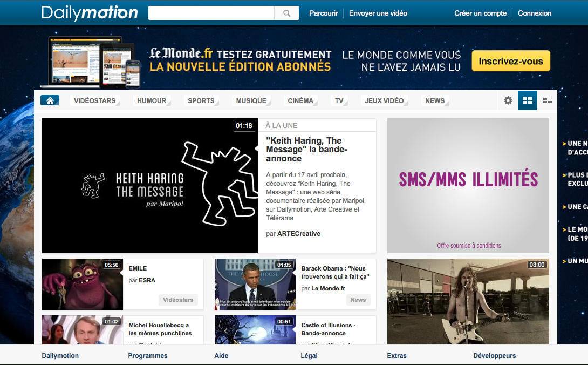This screenshot has height=365, width=588.
Task: Click the SMS/MMS Illimités ad
Action: (x=468, y=186)
